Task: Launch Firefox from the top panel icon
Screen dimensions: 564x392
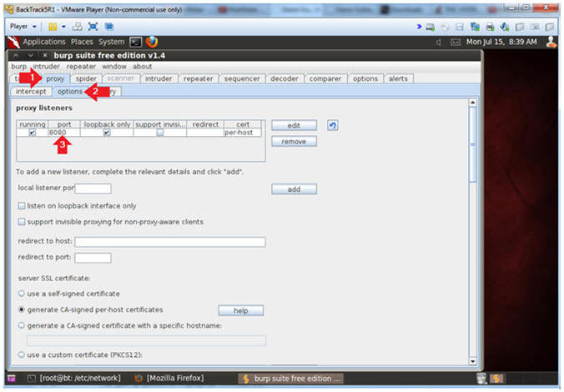Action: (x=152, y=42)
